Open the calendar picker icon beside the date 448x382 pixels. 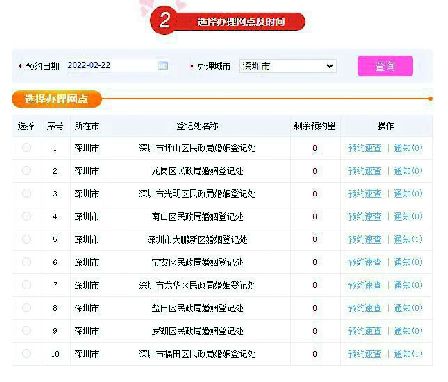pyautogui.click(x=163, y=65)
